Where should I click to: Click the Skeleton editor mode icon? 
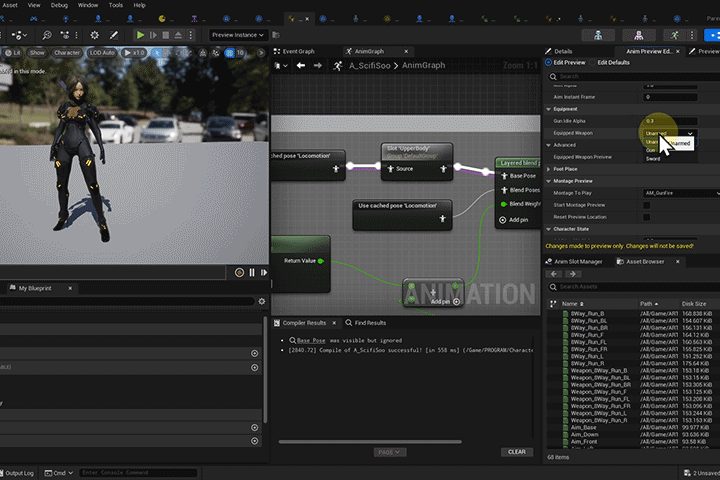click(x=598, y=35)
